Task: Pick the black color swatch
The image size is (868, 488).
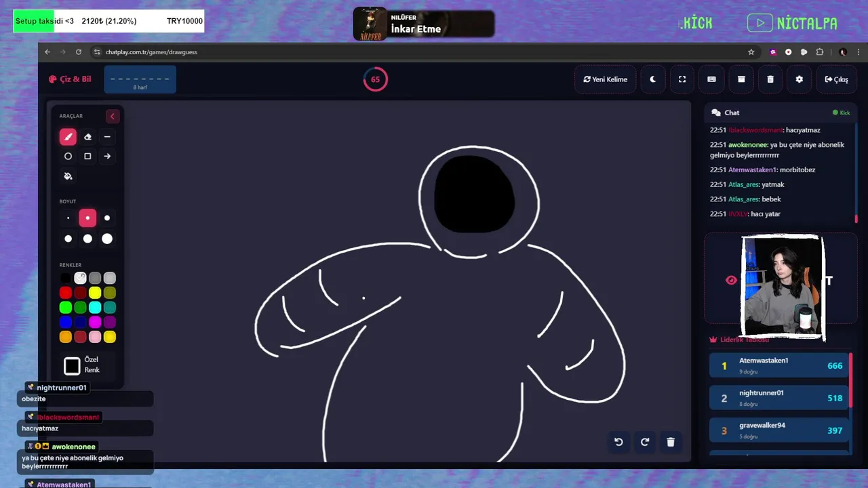Action: pos(66,278)
